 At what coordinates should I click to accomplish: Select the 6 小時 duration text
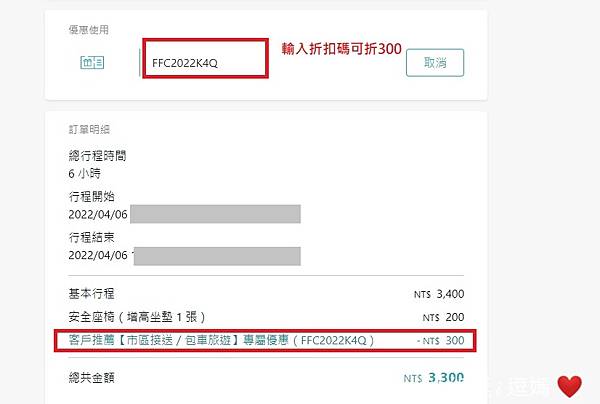click(x=85, y=174)
